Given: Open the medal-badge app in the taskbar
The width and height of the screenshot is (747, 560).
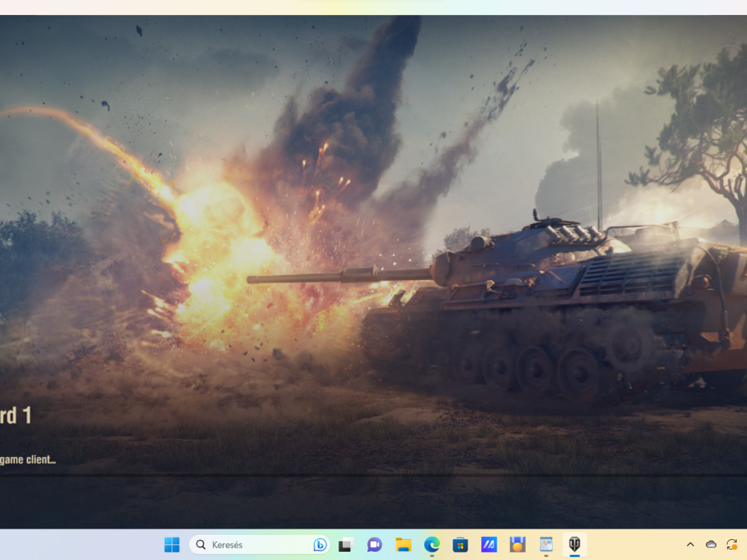Looking at the screenshot, I should pyautogui.click(x=518, y=544).
